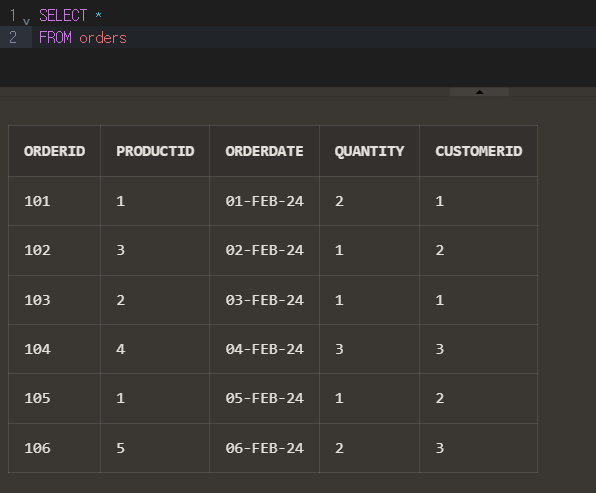Click the QUANTITY value 1 in order 105 row

339,398
